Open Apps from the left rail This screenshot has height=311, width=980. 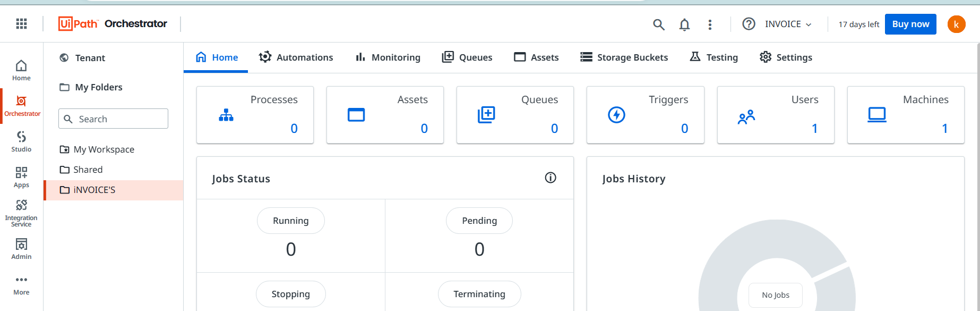coord(21,178)
